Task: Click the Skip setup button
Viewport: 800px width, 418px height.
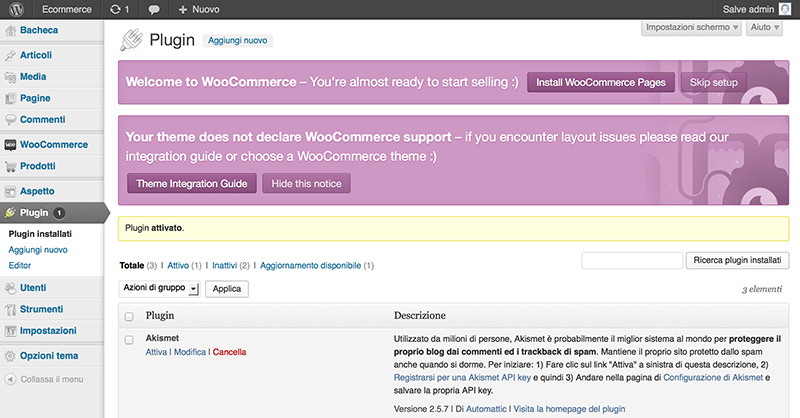Action: [714, 82]
